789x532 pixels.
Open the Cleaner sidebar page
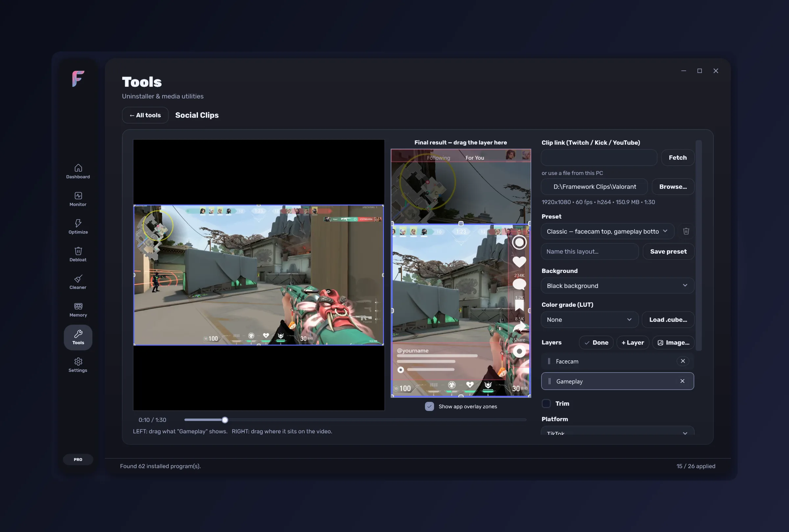tap(78, 282)
